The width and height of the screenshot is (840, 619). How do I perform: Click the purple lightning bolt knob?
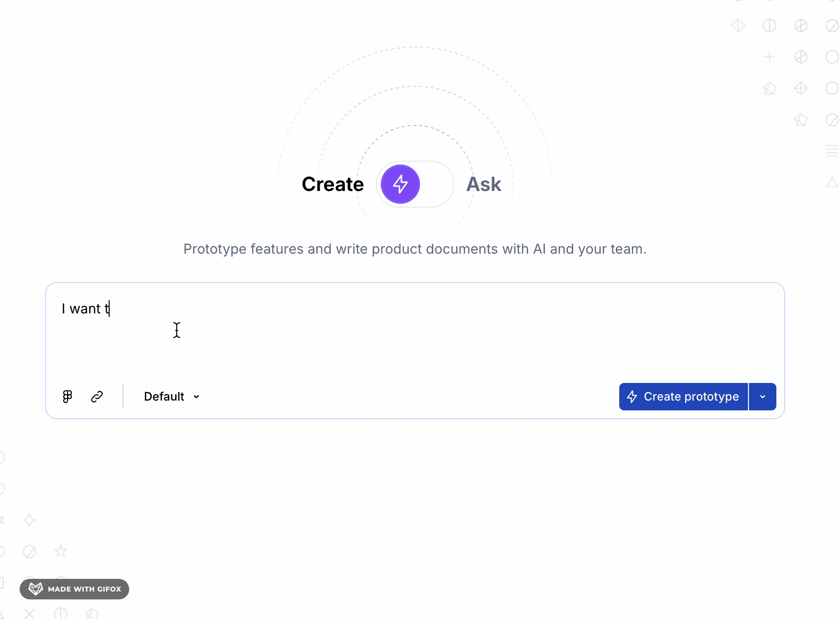click(x=400, y=184)
